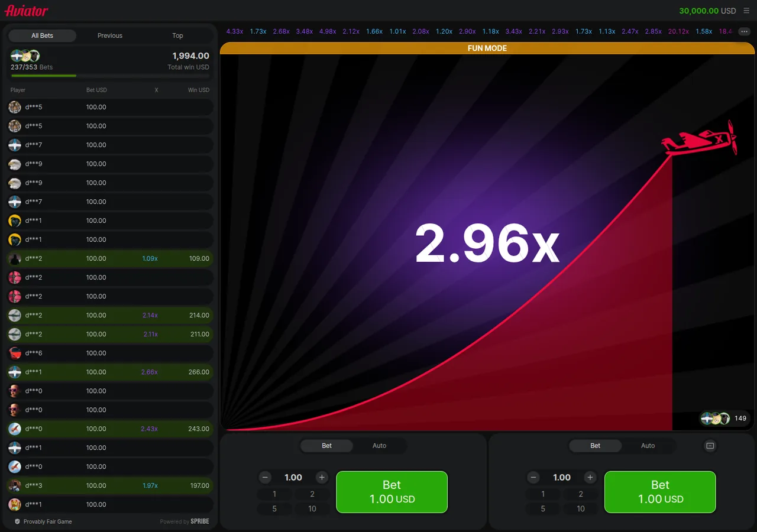Decrease right bet amount with minus icon
The image size is (757, 532).
[x=533, y=477]
